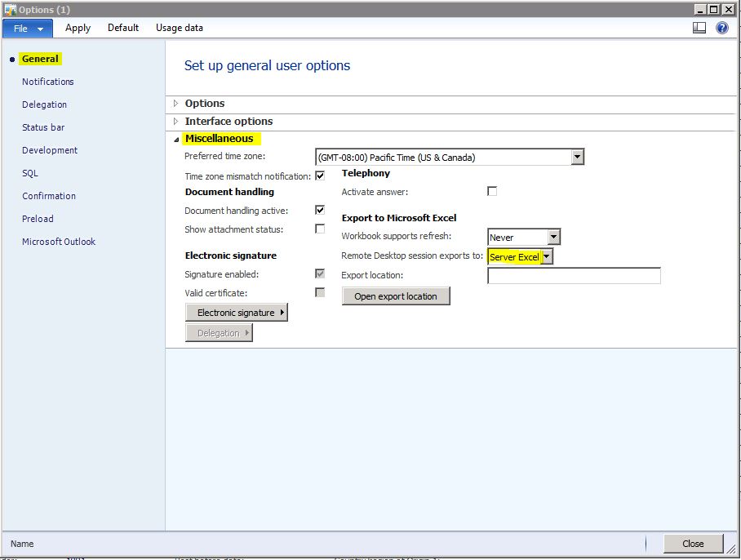
Task: Select Notifications in the left sidebar
Action: (x=48, y=82)
